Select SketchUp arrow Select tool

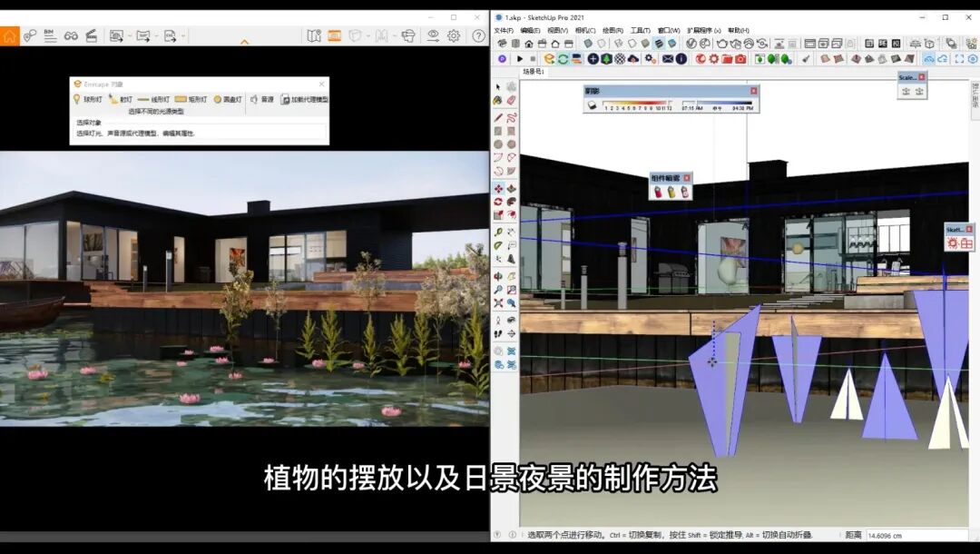point(498,87)
